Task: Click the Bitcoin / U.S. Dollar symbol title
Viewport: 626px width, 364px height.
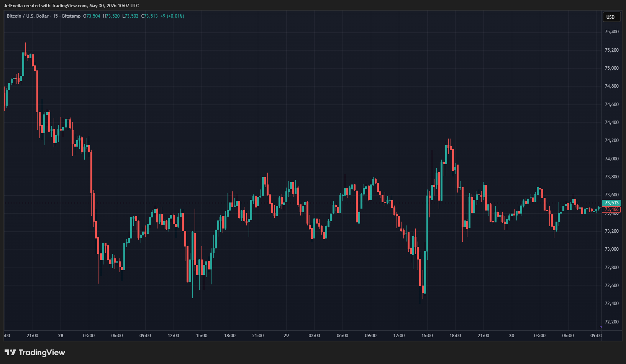Action: coord(28,16)
